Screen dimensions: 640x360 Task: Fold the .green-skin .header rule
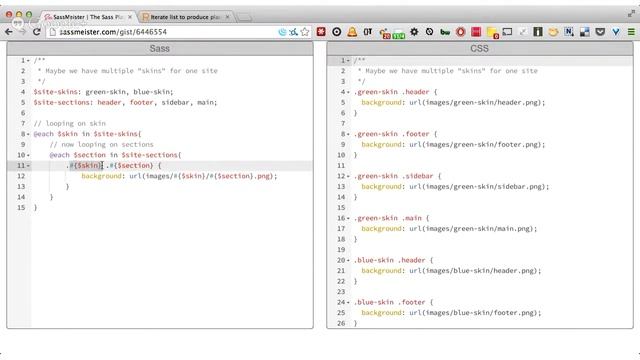348,92
